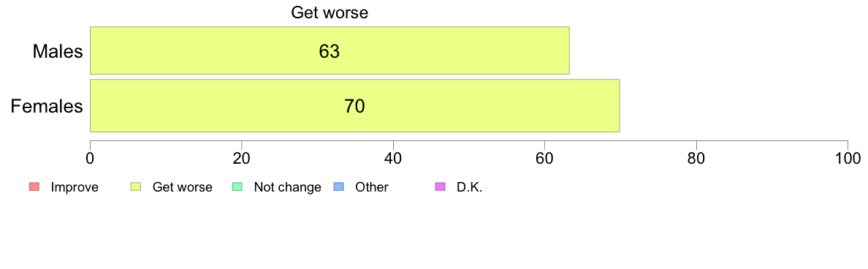Click the Males axis label
The height and width of the screenshot is (269, 868).
click(x=58, y=51)
